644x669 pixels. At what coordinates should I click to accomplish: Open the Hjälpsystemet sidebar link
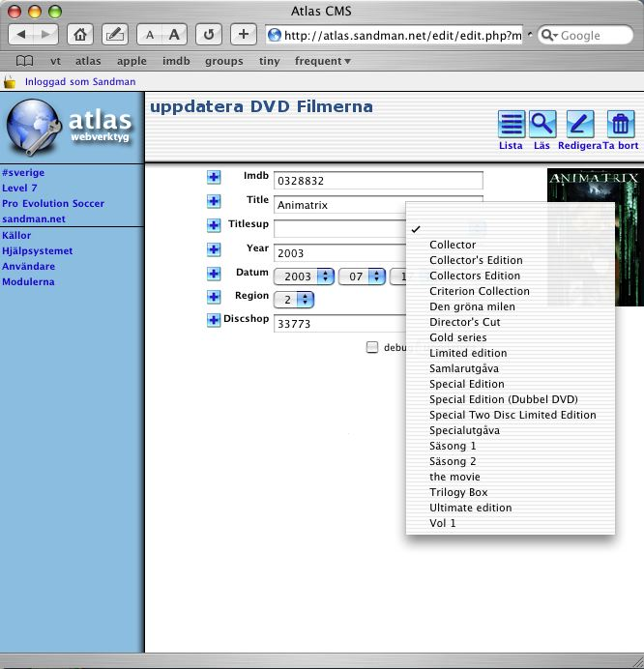[38, 251]
